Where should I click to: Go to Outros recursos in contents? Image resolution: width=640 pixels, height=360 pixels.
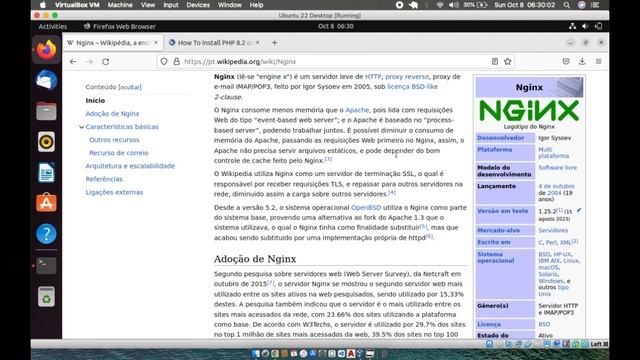(x=114, y=140)
